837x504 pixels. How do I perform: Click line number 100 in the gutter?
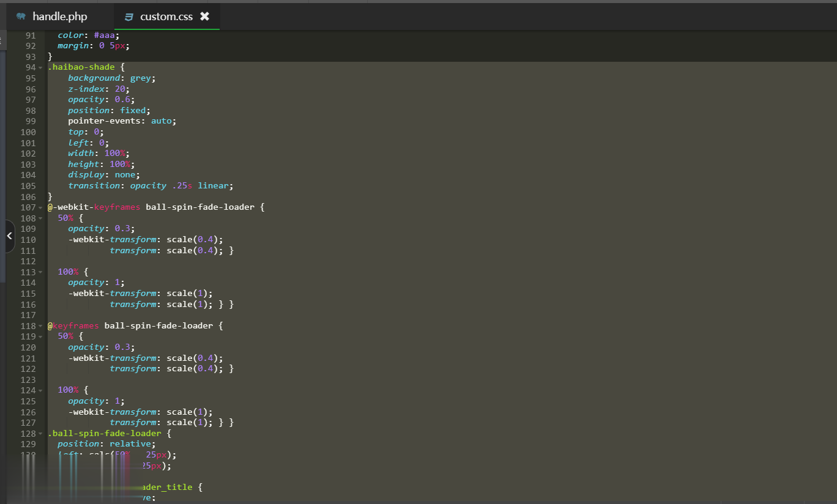(x=28, y=132)
